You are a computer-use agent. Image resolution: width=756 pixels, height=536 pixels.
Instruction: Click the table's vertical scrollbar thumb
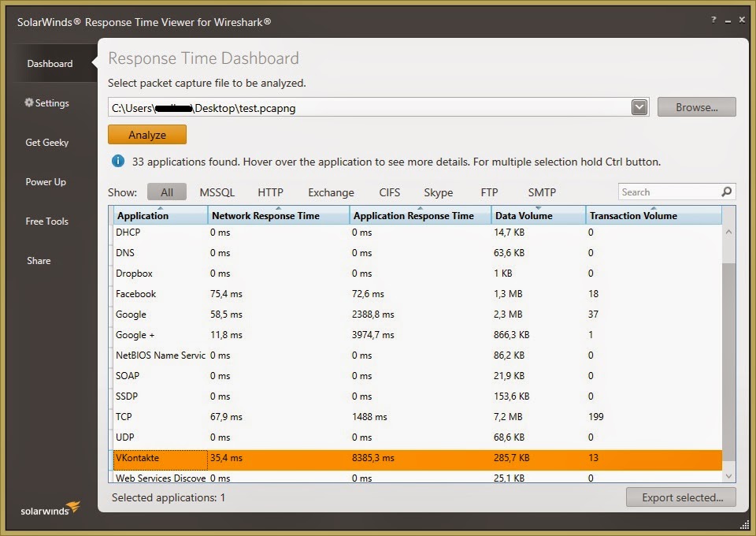point(728,361)
